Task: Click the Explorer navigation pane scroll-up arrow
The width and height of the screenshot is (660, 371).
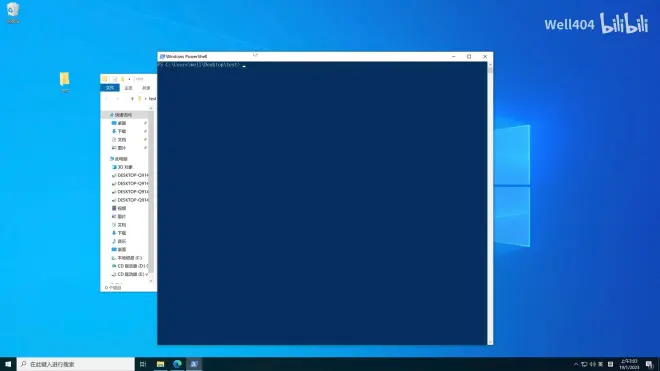Action: click(x=151, y=109)
